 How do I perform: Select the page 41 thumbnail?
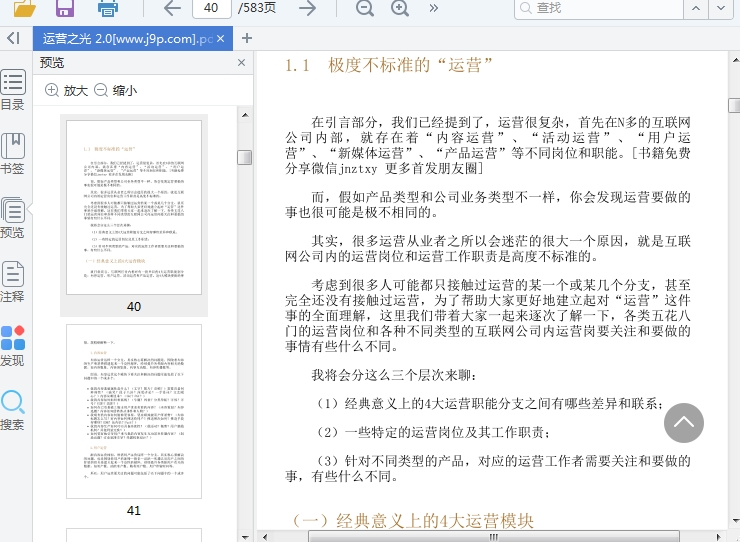pos(134,410)
